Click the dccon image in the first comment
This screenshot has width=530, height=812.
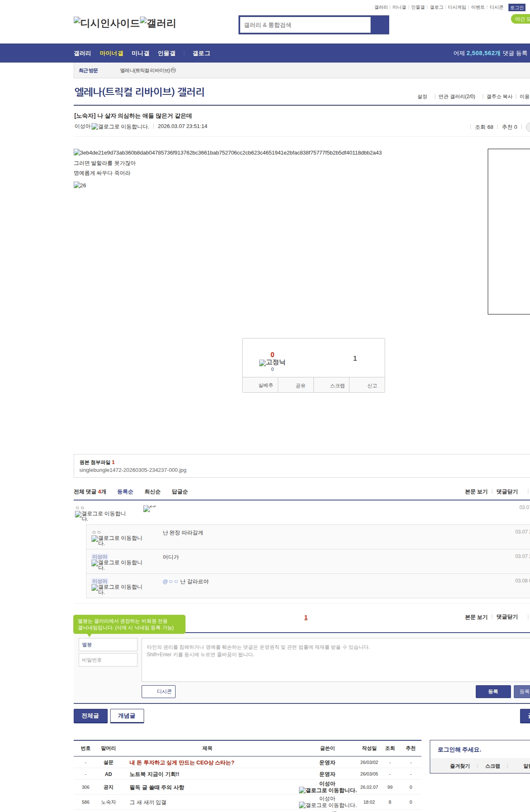pos(149,508)
